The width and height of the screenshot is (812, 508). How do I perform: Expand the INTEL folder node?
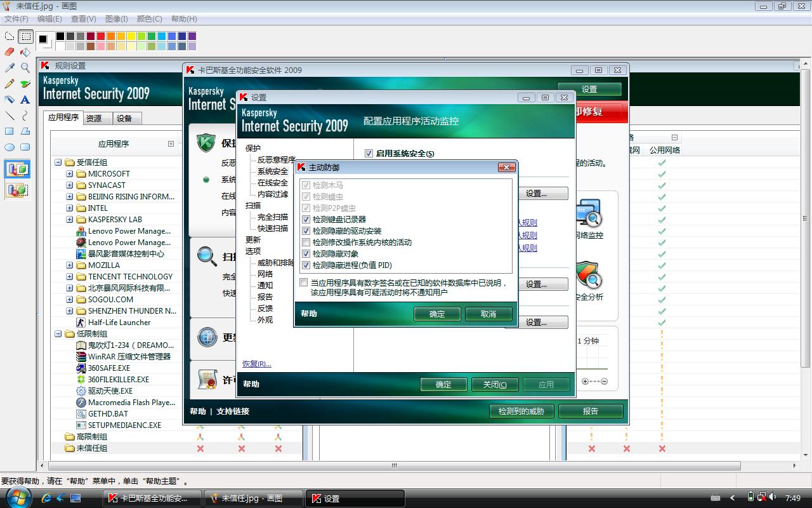[x=70, y=208]
